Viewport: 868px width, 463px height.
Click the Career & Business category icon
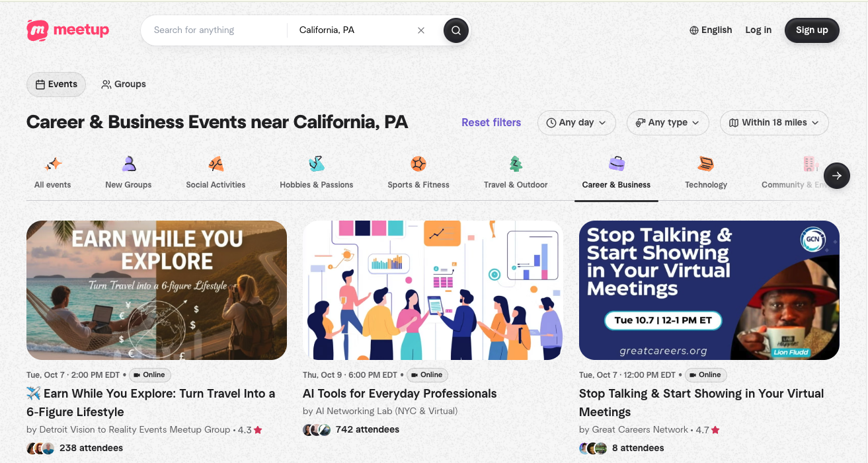pyautogui.click(x=616, y=163)
